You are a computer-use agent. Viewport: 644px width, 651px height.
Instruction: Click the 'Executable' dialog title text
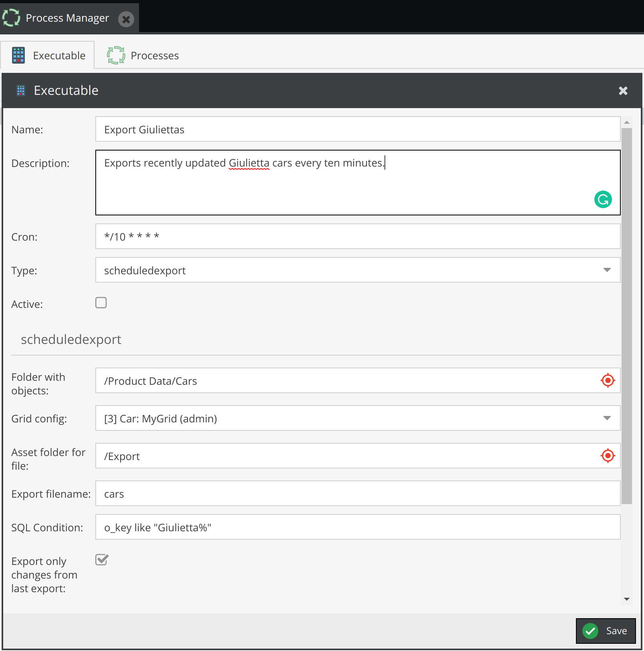click(x=66, y=90)
